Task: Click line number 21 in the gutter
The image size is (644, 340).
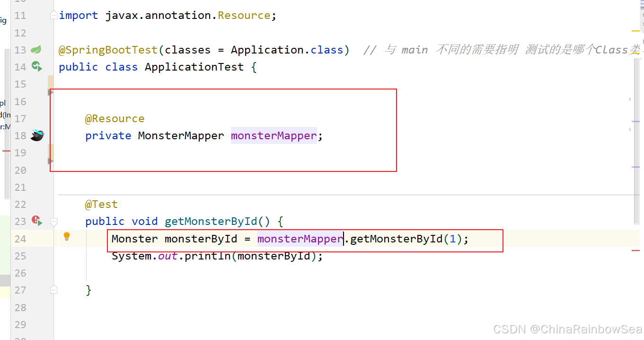Action: (x=20, y=187)
